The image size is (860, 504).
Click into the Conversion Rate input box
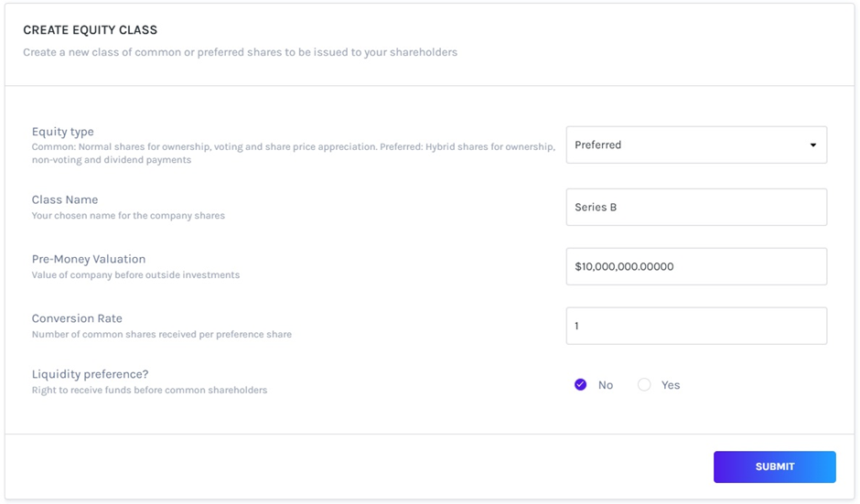[695, 326]
